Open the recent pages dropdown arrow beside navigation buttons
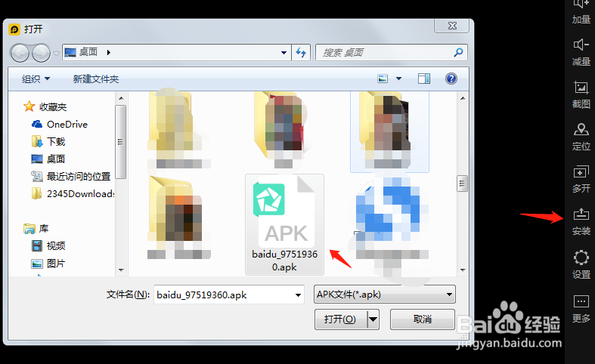Viewport: 595px width, 364px height. point(56,53)
